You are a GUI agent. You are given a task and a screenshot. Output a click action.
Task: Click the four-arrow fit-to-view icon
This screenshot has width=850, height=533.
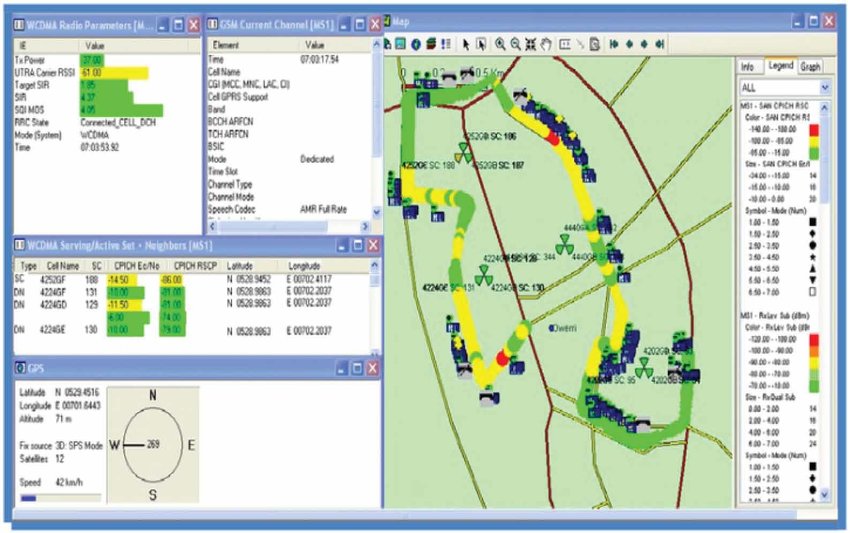531,44
